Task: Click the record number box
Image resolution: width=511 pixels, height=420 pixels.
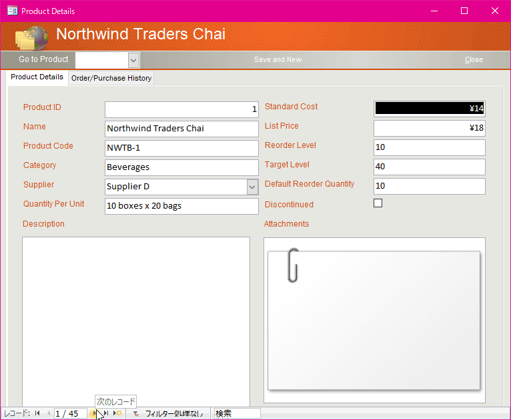Action: [x=71, y=413]
